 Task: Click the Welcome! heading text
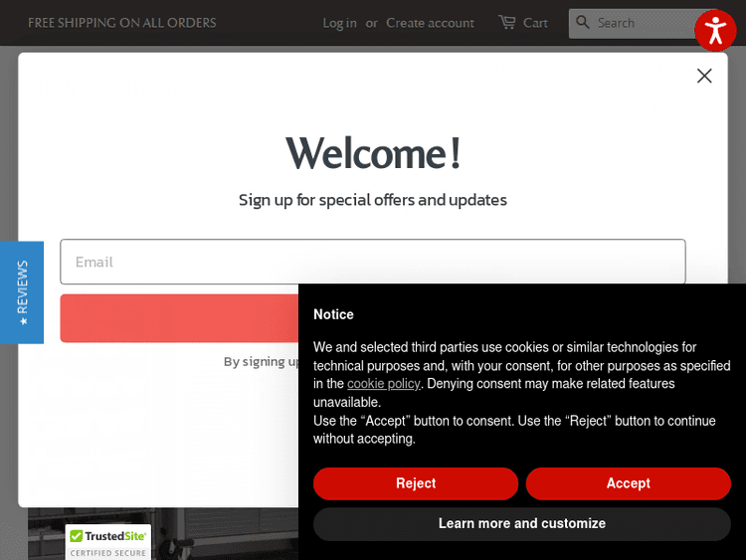[373, 153]
